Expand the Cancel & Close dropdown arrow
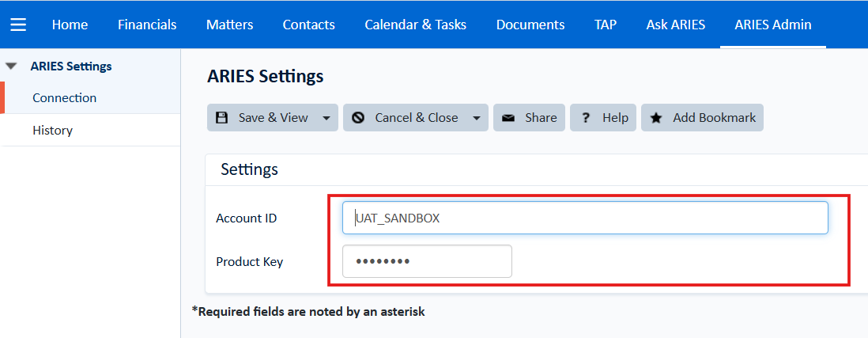 click(477, 118)
